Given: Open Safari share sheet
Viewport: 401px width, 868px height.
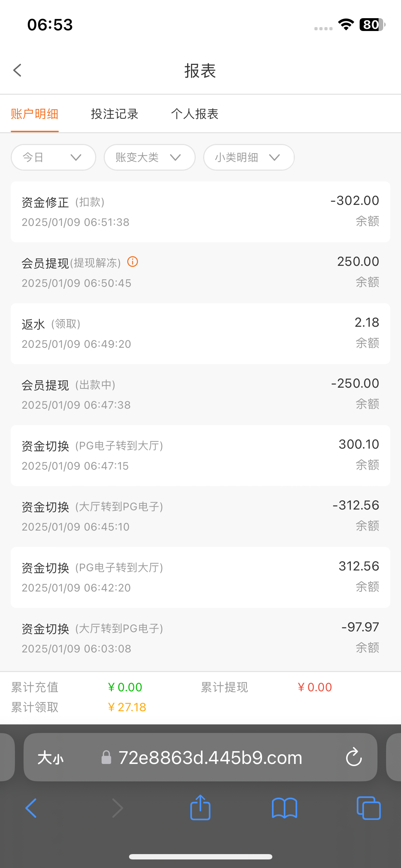Looking at the screenshot, I should tap(200, 808).
